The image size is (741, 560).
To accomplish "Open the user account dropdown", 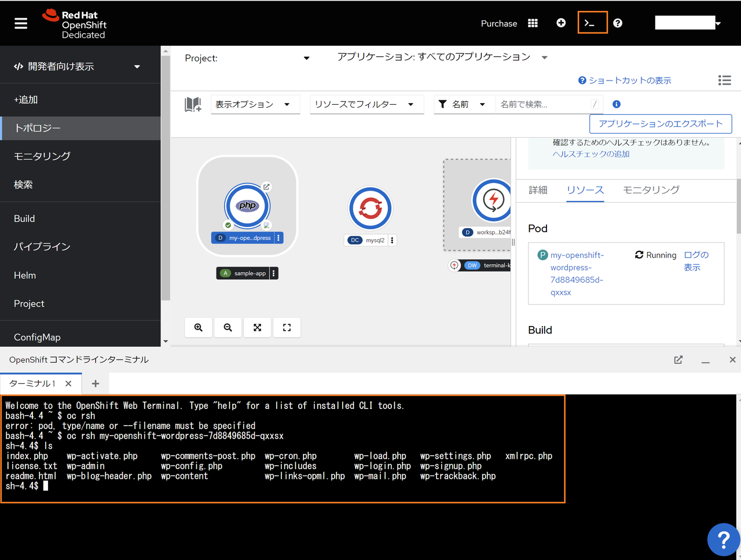I will (x=688, y=23).
